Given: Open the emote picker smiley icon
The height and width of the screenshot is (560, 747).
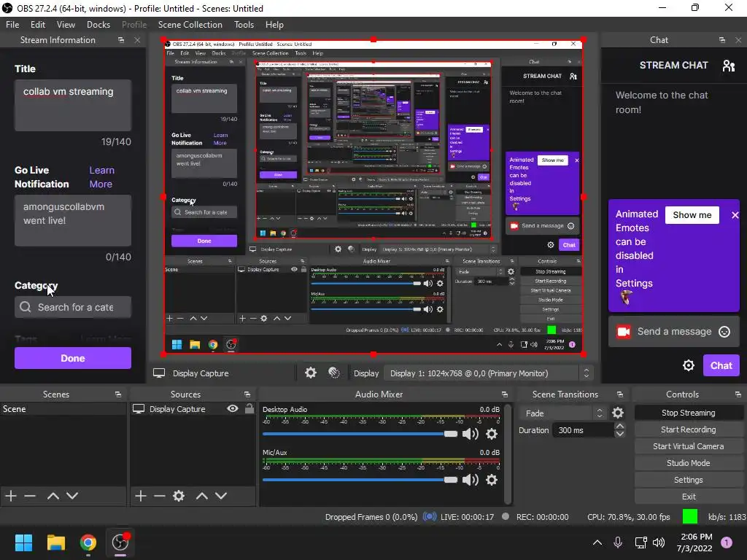Looking at the screenshot, I should tap(724, 332).
